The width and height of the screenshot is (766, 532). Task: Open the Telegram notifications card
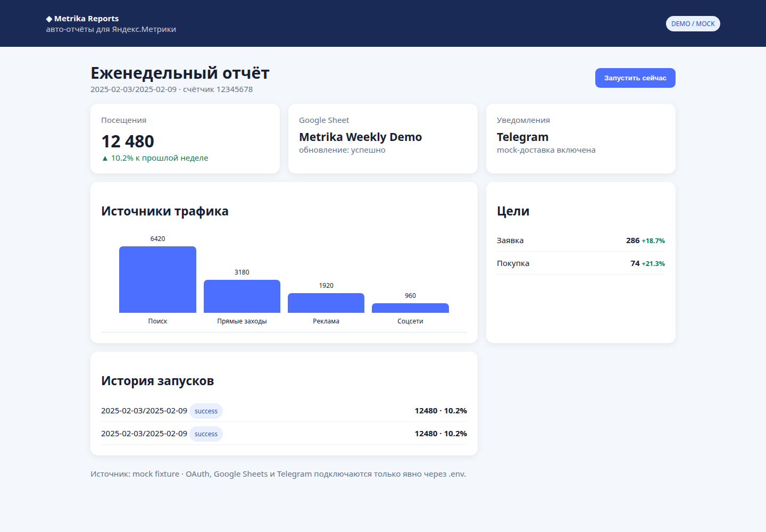(x=581, y=138)
